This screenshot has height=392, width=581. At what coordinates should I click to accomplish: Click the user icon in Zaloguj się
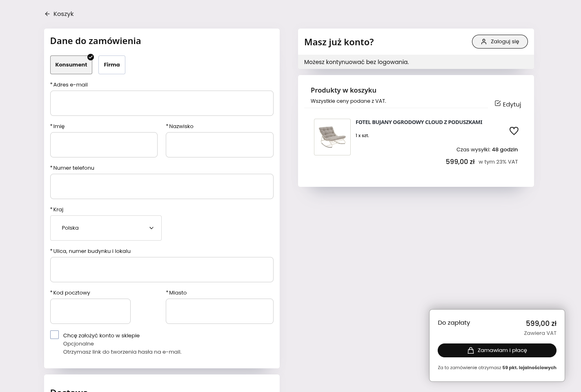[484, 42]
